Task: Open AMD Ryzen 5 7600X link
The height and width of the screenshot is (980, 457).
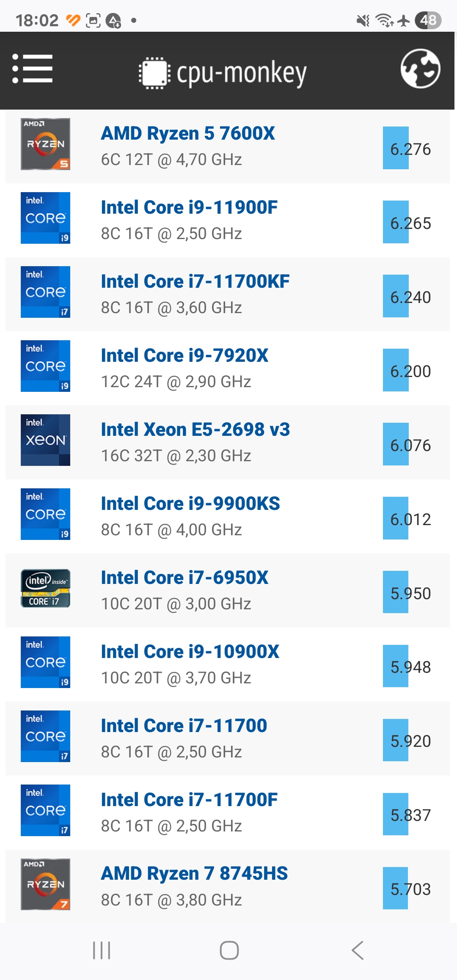Action: click(188, 133)
